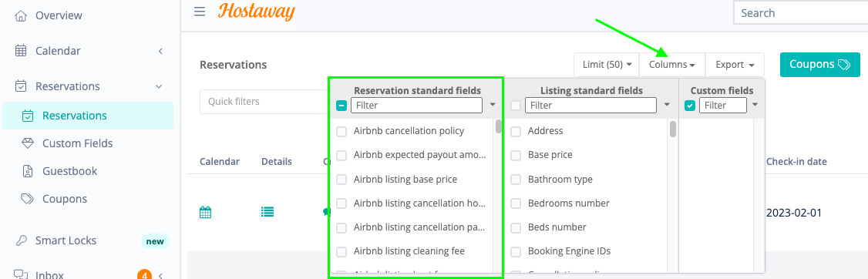Toggle the Custom fields select-all checkbox
Image resolution: width=868 pixels, height=279 pixels.
[x=690, y=105]
